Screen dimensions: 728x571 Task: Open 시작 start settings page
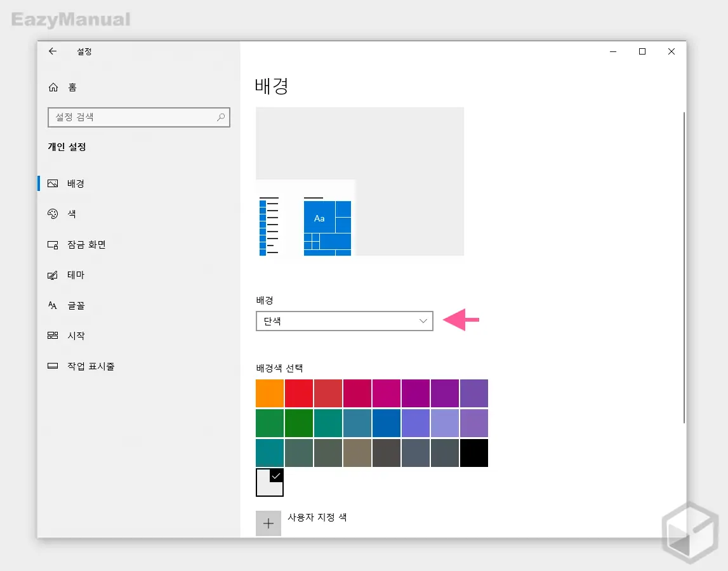[x=76, y=336]
